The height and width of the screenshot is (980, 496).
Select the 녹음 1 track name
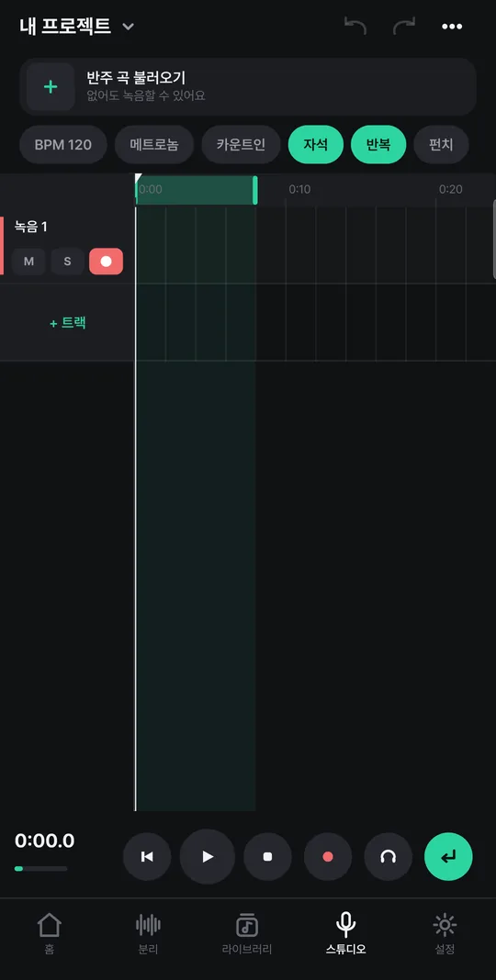(31, 227)
